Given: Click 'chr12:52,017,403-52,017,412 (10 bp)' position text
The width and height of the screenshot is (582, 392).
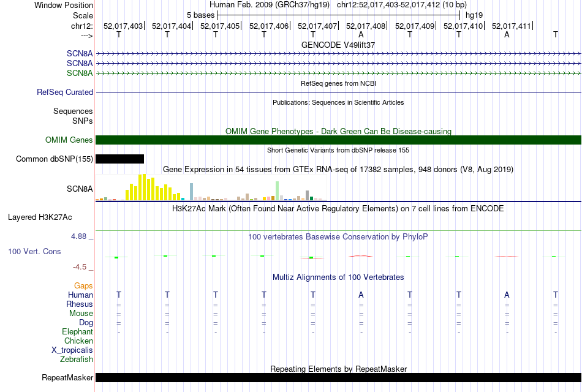Looking at the screenshot, I should tap(402, 5).
